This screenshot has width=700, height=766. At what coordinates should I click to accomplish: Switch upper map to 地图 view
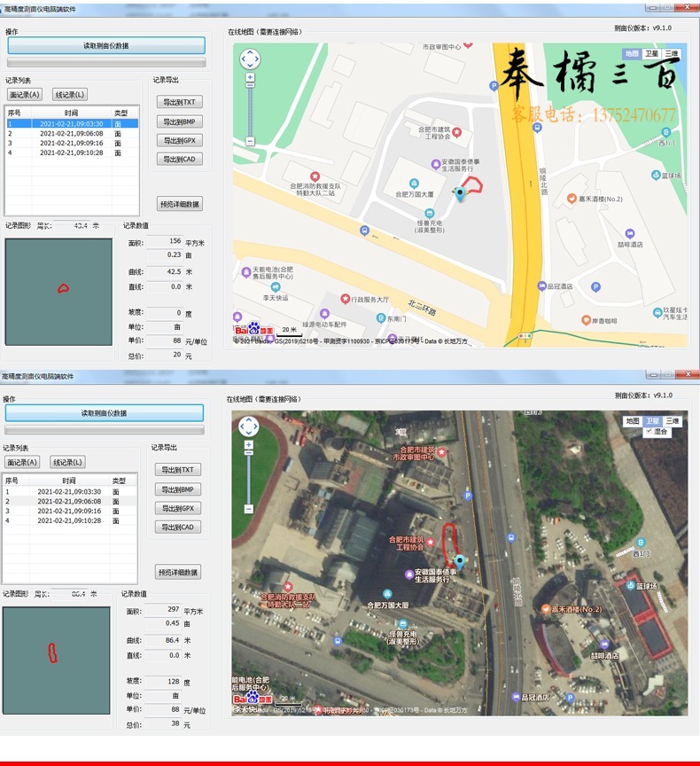click(x=632, y=53)
